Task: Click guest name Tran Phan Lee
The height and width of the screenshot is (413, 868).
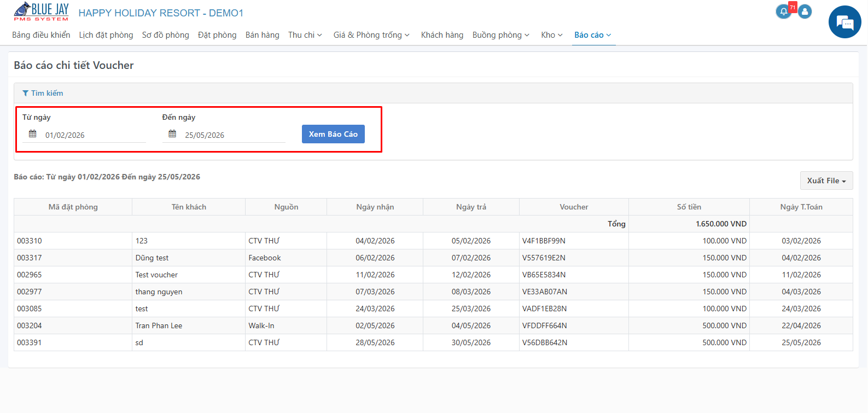Action: click(x=159, y=325)
